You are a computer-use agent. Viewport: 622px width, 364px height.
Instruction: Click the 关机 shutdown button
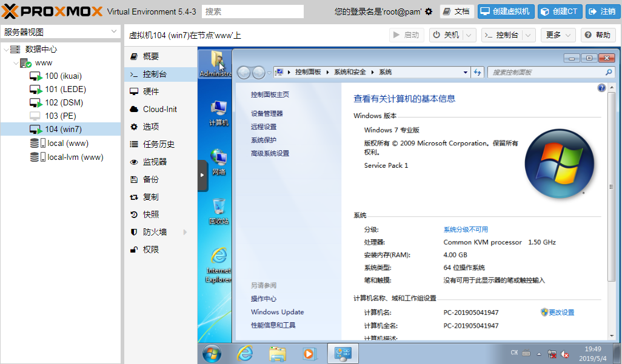(x=446, y=35)
